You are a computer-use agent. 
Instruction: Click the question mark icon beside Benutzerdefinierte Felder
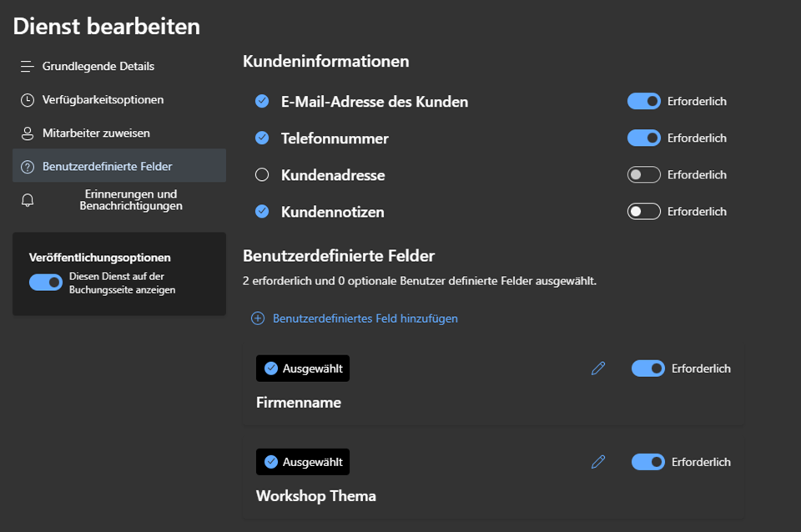point(27,167)
